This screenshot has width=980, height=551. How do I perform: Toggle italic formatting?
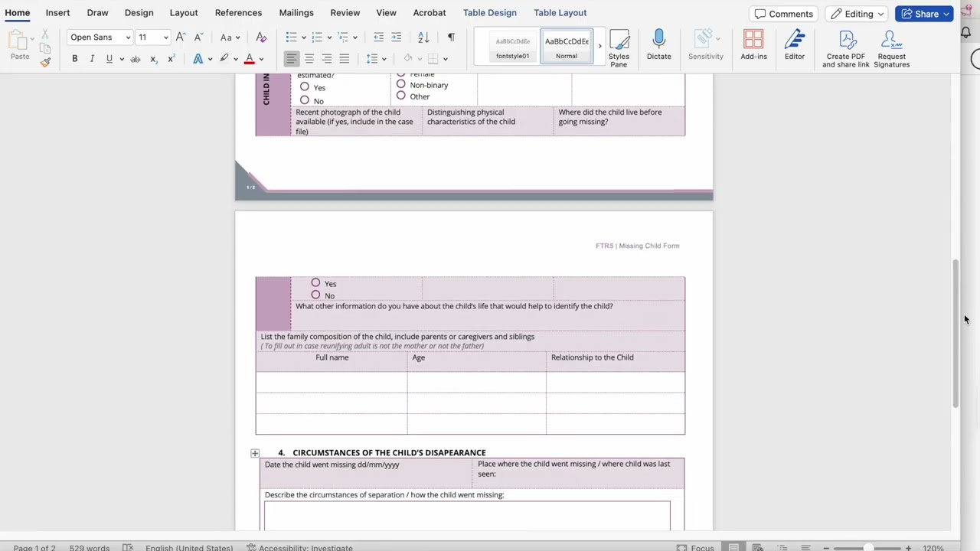tap(92, 59)
